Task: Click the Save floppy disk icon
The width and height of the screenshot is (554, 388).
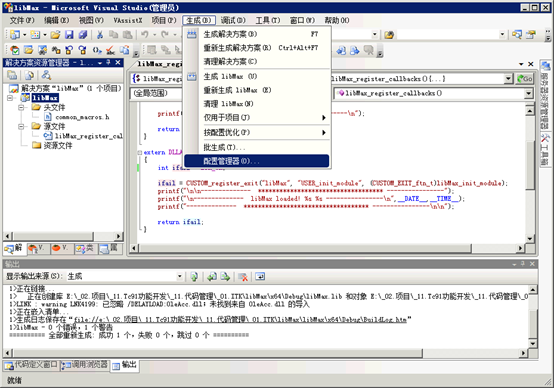Action: tap(69, 35)
